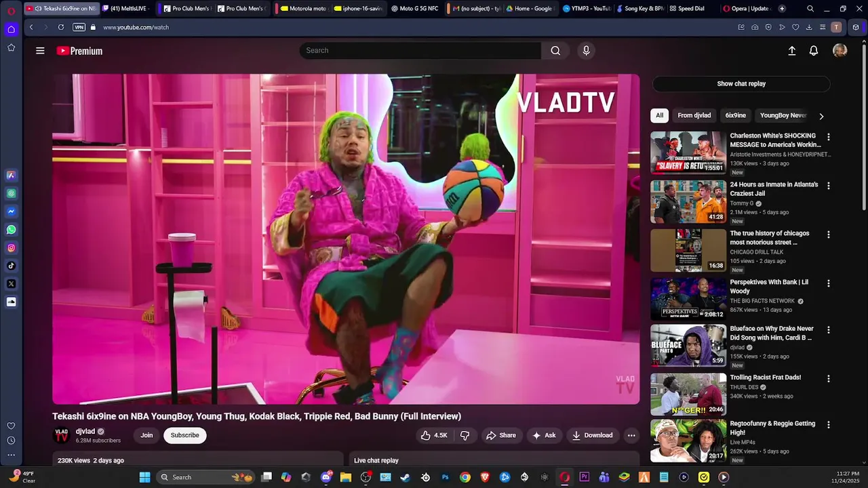
Task: Click the search magnifier button on YouTube
Action: click(x=555, y=50)
